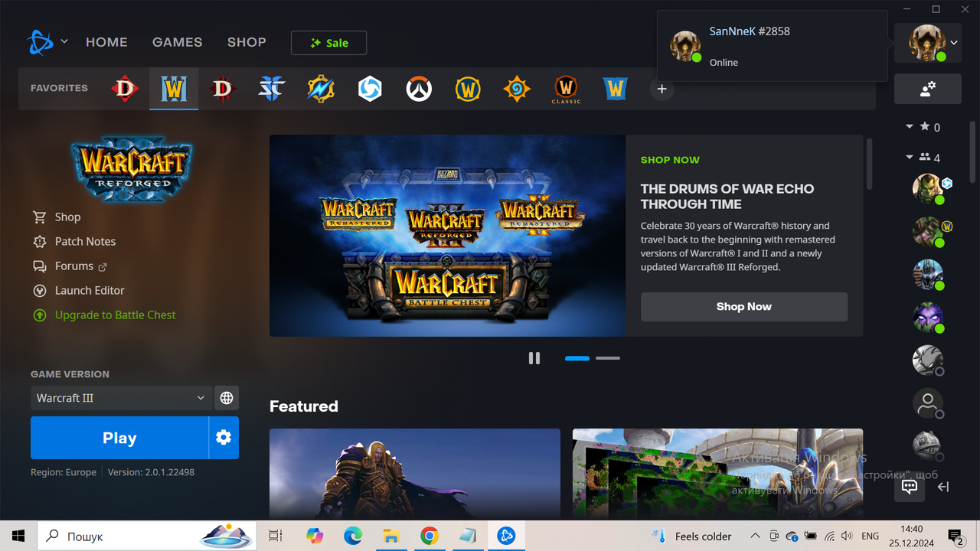Pause the banner carousel

tap(534, 358)
